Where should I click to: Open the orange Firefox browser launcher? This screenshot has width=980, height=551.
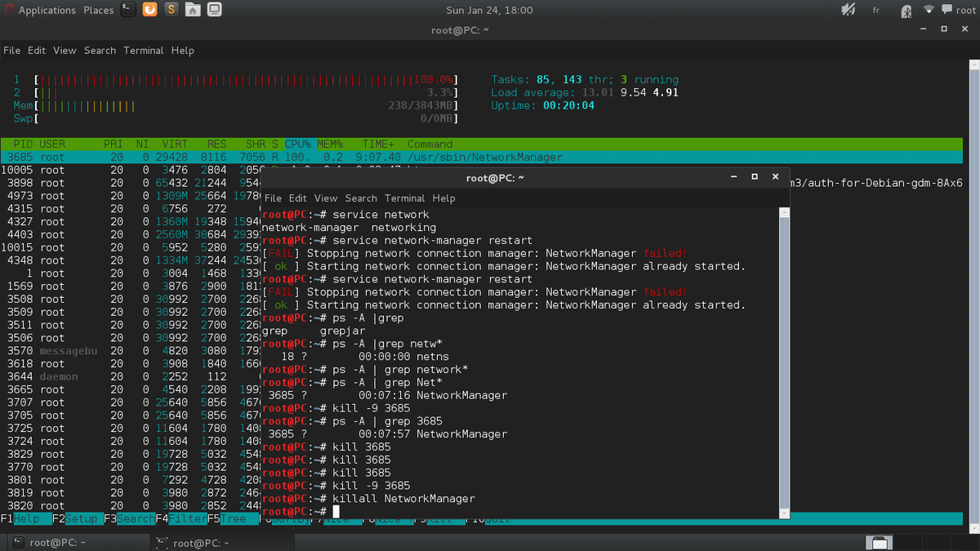coord(149,10)
